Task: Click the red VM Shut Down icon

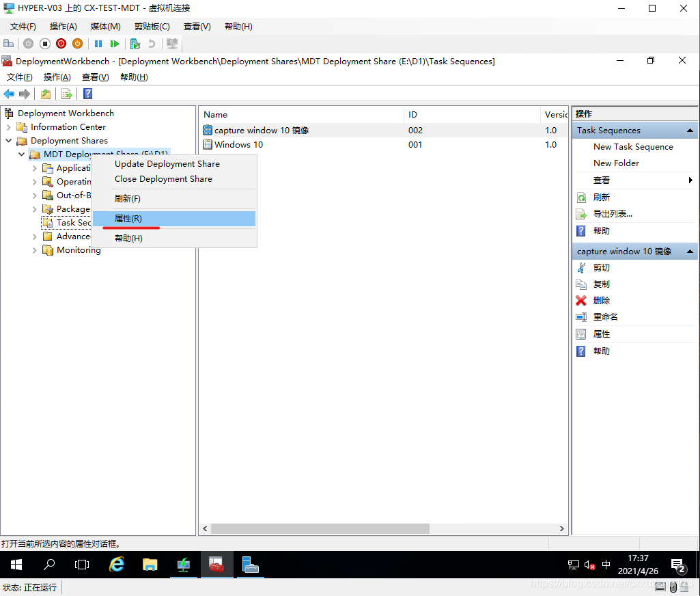Action: [x=61, y=44]
